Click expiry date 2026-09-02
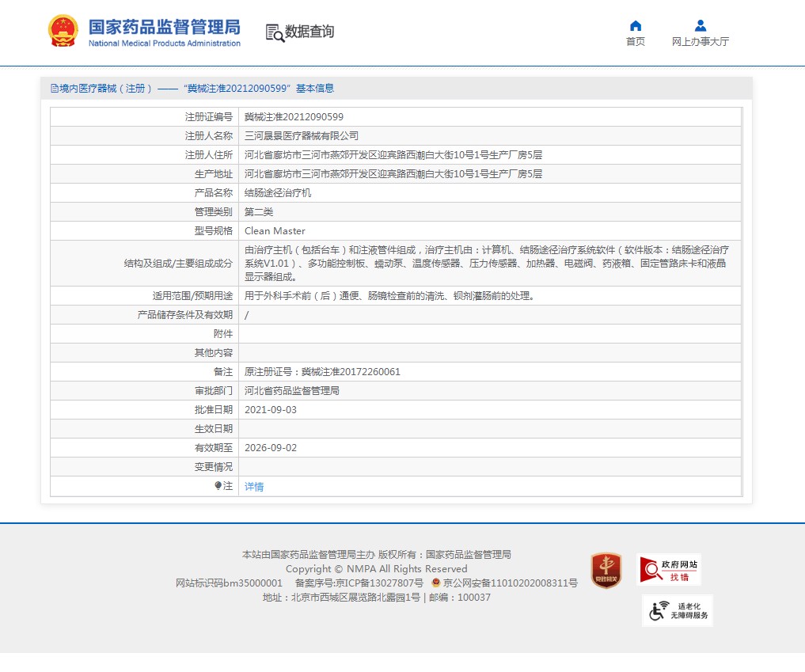 (271, 448)
